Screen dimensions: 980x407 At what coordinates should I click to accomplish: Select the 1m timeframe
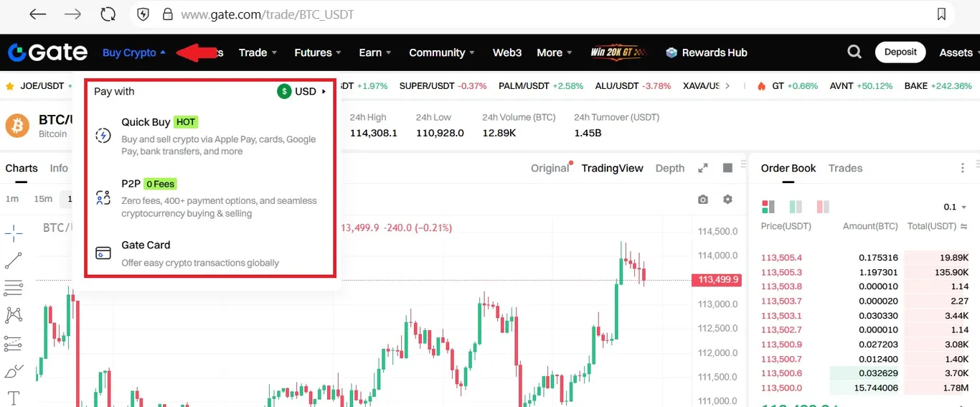[x=12, y=199]
